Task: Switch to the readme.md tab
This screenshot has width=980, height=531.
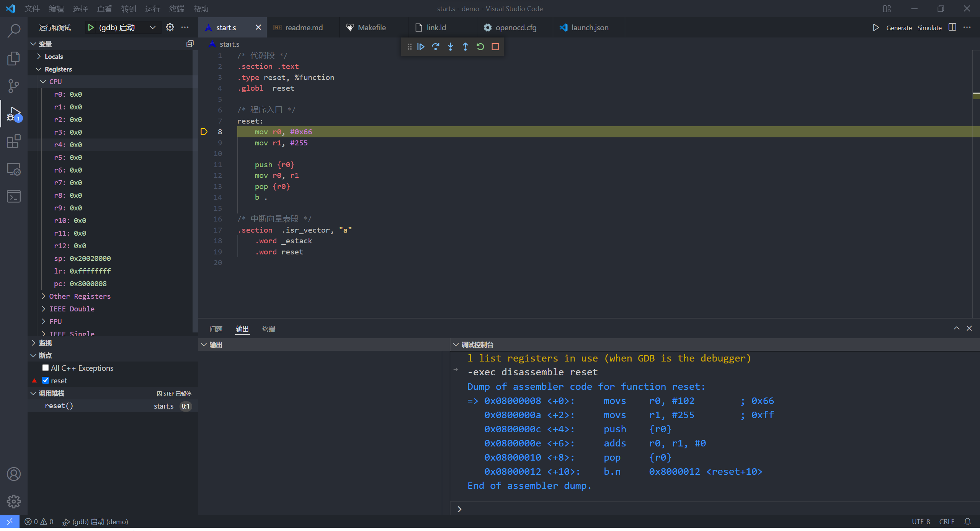Action: [x=303, y=28]
